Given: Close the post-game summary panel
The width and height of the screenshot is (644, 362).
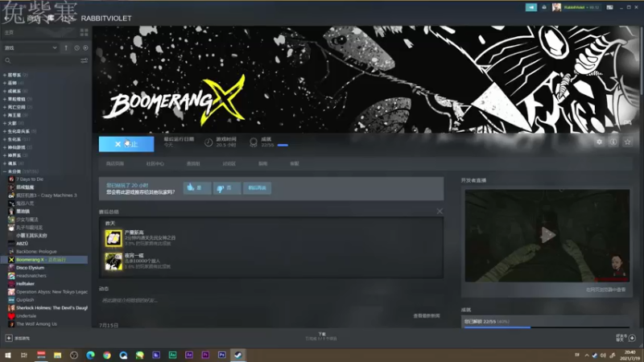Looking at the screenshot, I should click(x=440, y=212).
